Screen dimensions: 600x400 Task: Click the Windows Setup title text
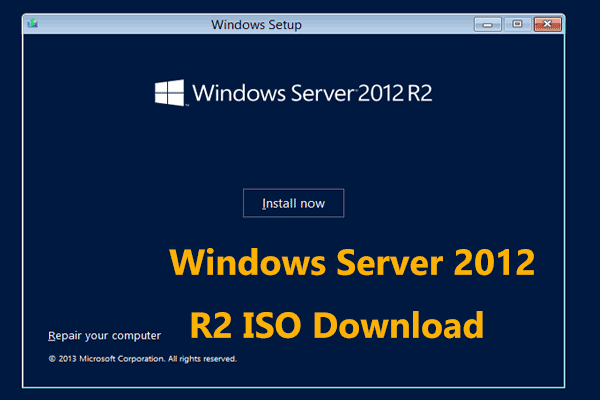(256, 24)
